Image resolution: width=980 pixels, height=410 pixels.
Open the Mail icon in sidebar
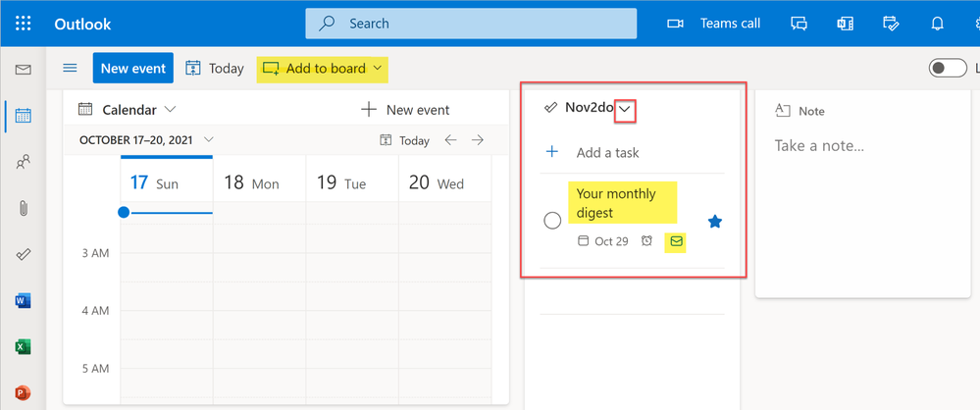[x=24, y=70]
